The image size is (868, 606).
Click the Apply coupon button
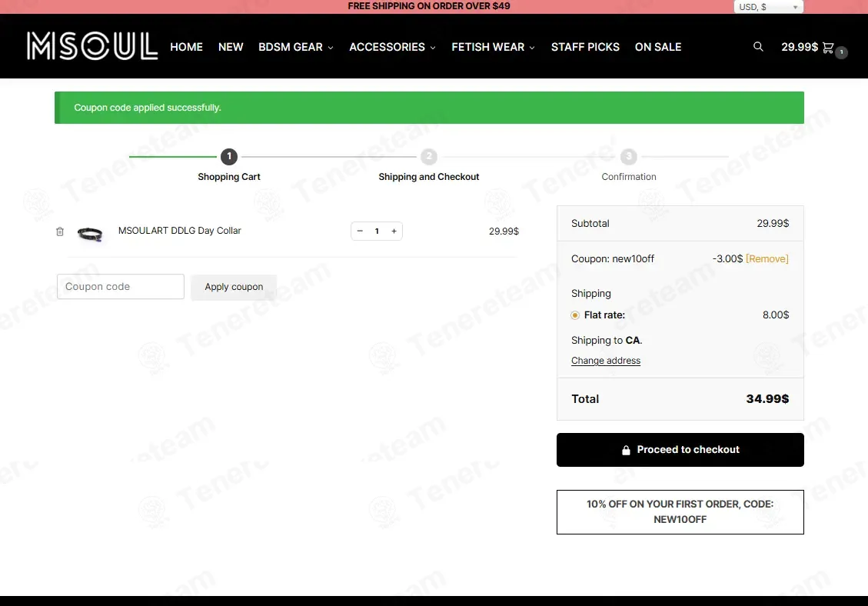click(234, 287)
